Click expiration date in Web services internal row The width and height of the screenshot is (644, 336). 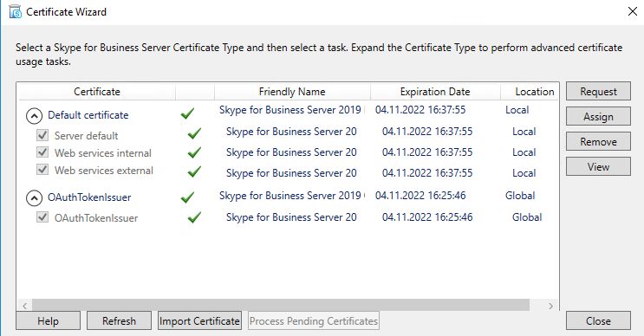(427, 152)
